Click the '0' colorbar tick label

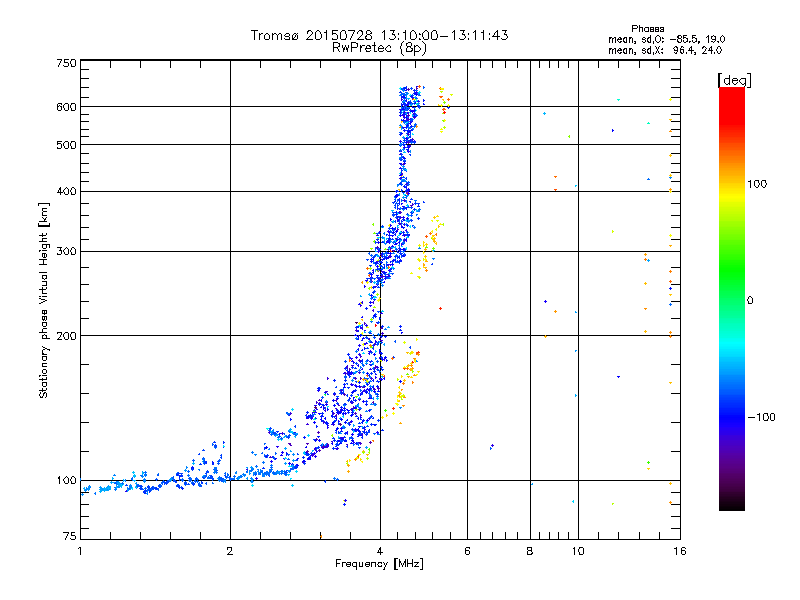750,301
